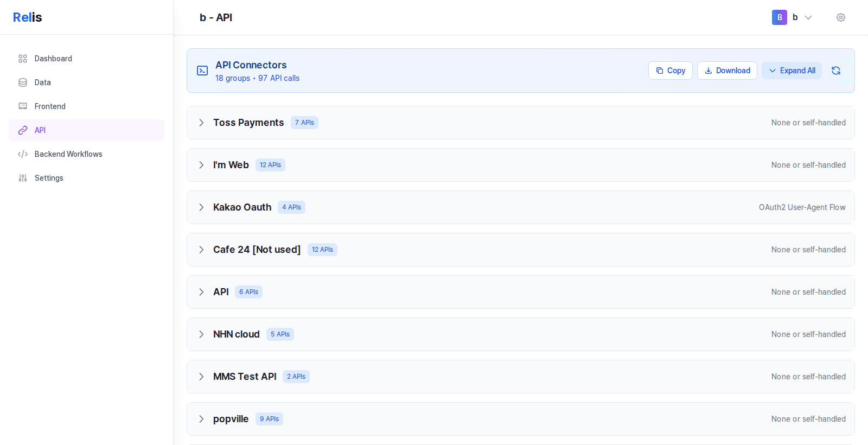Click the "I'm Web" group name
The image size is (868, 445).
[231, 165]
